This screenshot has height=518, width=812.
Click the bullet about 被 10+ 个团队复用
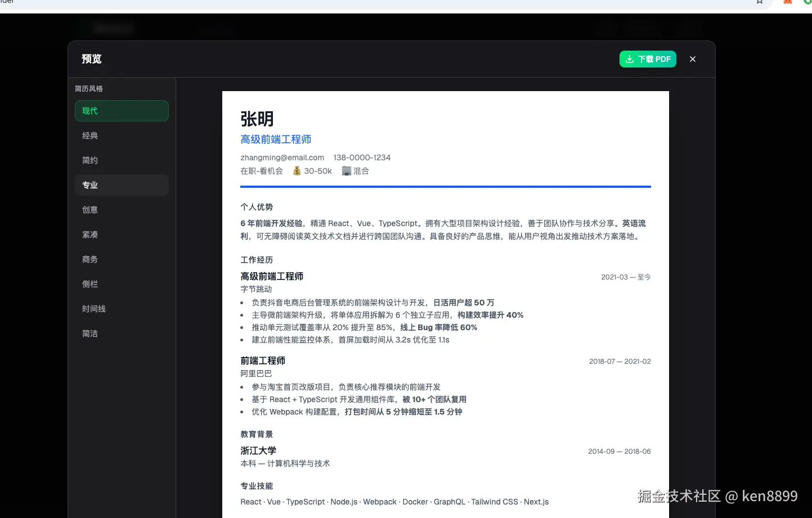(x=359, y=399)
